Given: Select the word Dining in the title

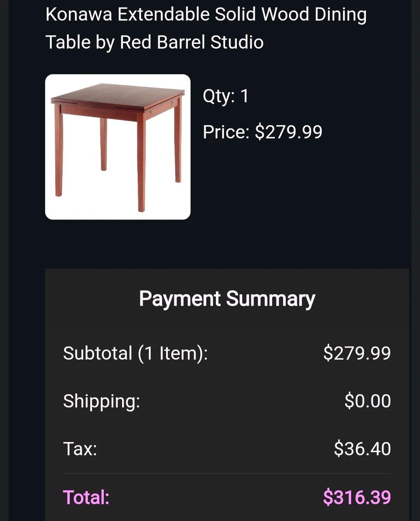Looking at the screenshot, I should click(x=340, y=15).
